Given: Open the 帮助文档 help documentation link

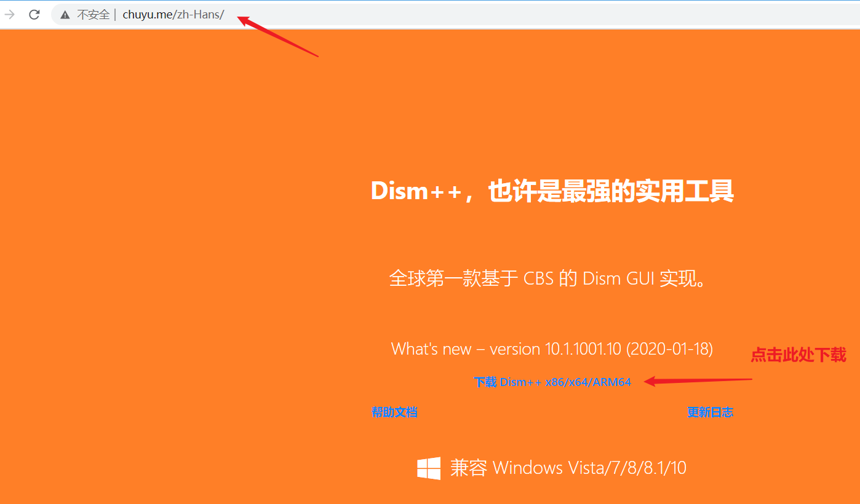Looking at the screenshot, I should [x=394, y=412].
